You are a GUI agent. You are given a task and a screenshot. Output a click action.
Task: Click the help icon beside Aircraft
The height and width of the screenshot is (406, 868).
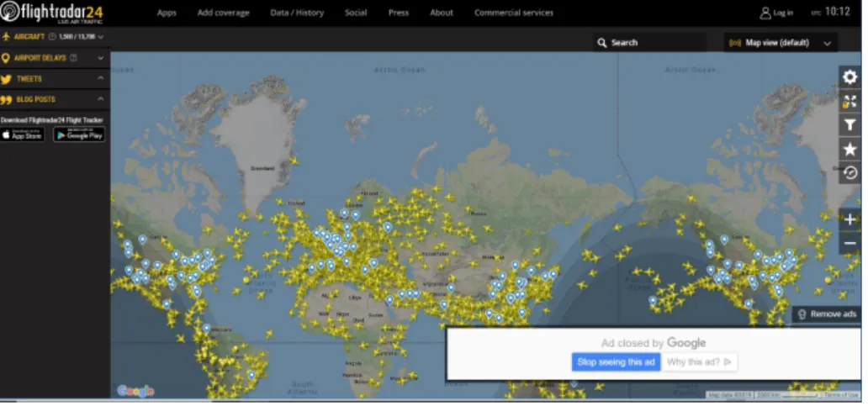[53, 36]
